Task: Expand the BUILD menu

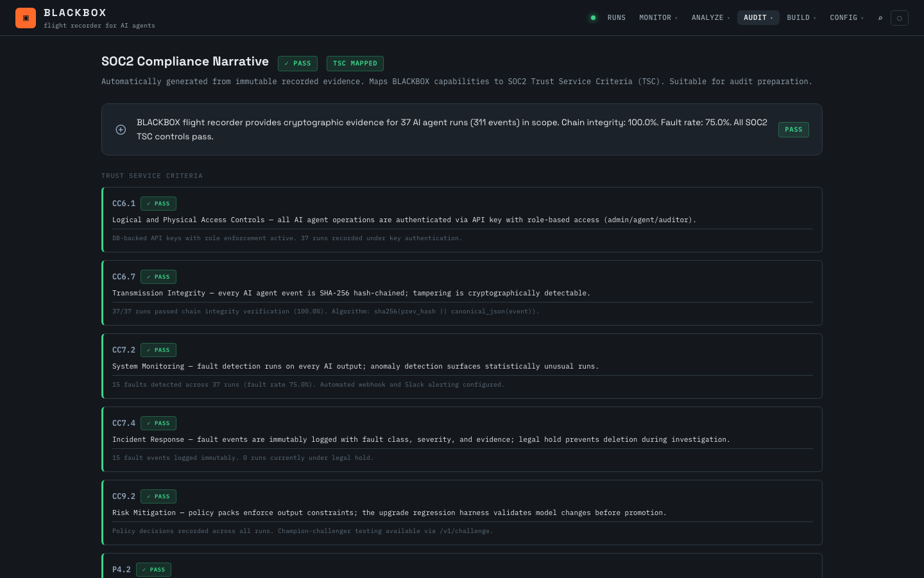Action: [801, 18]
